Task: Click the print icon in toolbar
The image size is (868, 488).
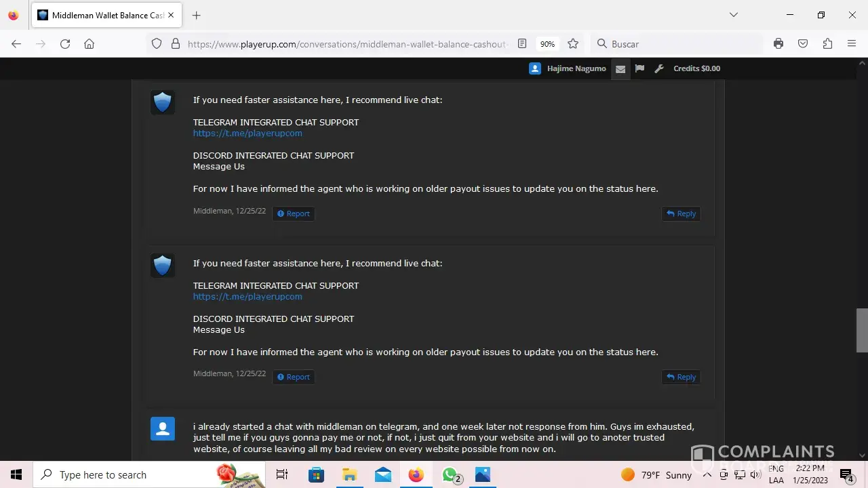Action: 778,44
